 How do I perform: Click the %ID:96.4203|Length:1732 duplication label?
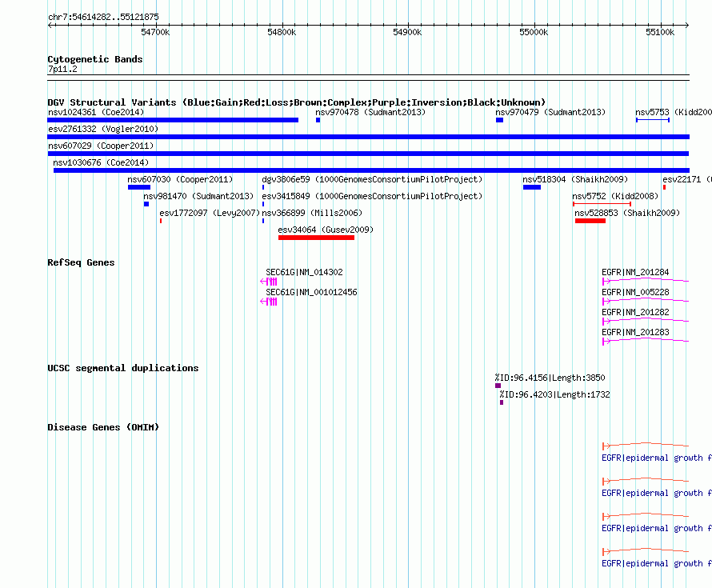555,394
